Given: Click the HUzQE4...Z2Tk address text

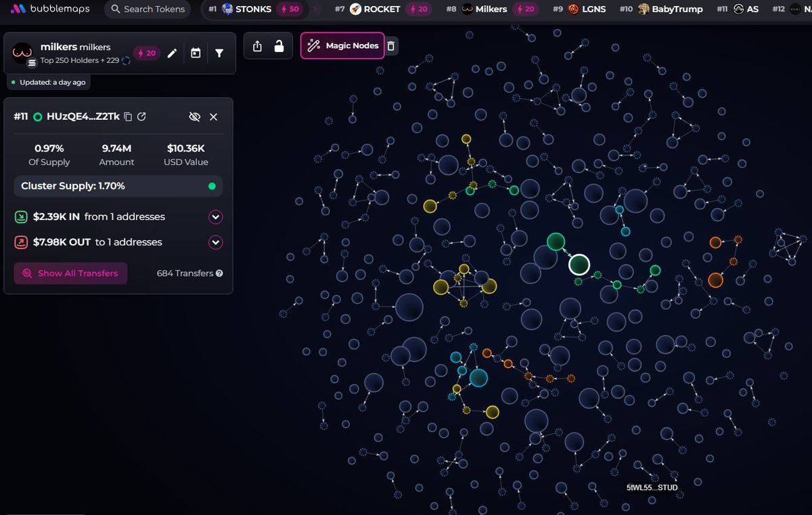Looking at the screenshot, I should click(x=83, y=116).
